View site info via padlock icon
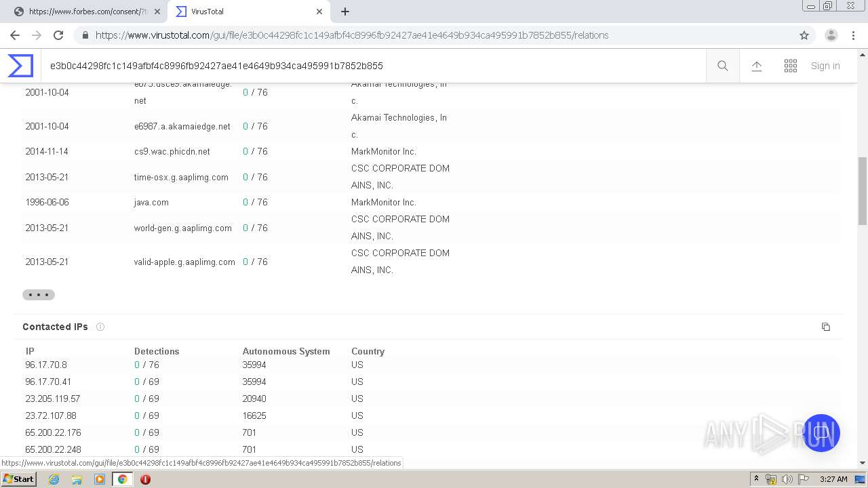This screenshot has width=868, height=488. pos(84,35)
